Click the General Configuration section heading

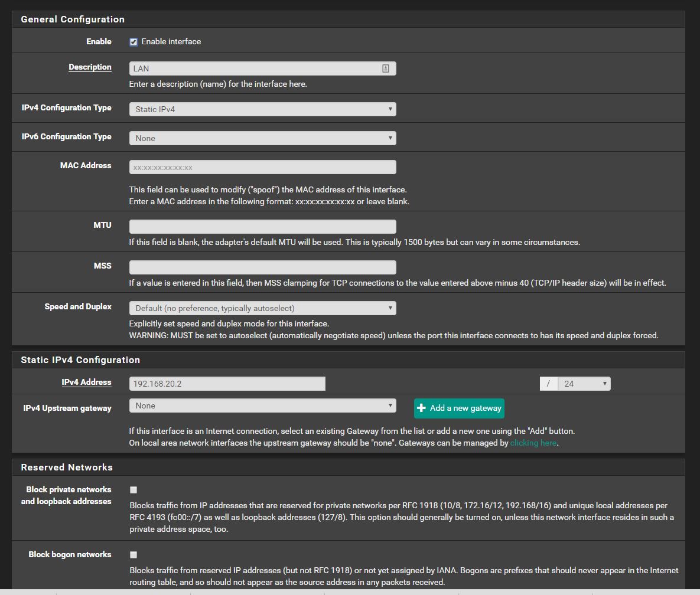(73, 19)
